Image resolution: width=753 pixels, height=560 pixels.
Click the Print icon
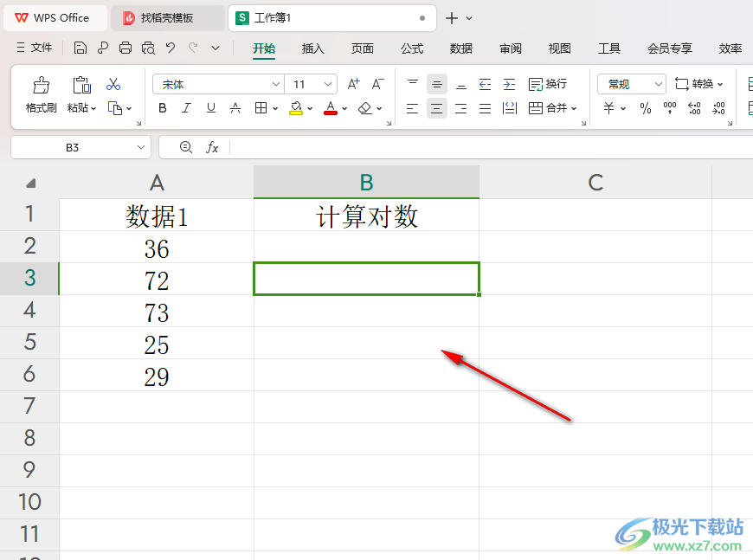[125, 48]
